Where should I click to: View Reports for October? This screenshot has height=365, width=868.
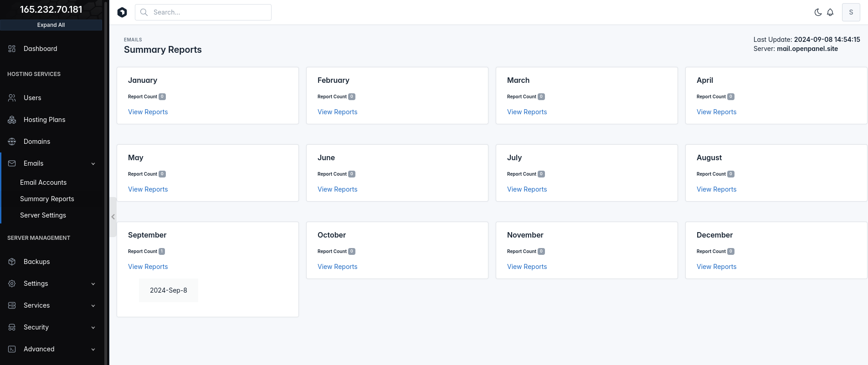337,267
